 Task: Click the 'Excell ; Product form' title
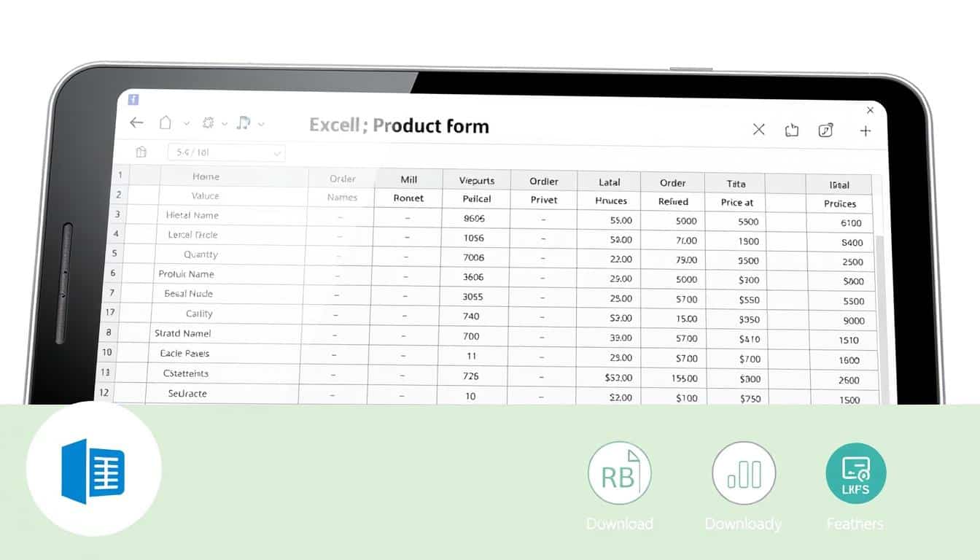coord(399,125)
